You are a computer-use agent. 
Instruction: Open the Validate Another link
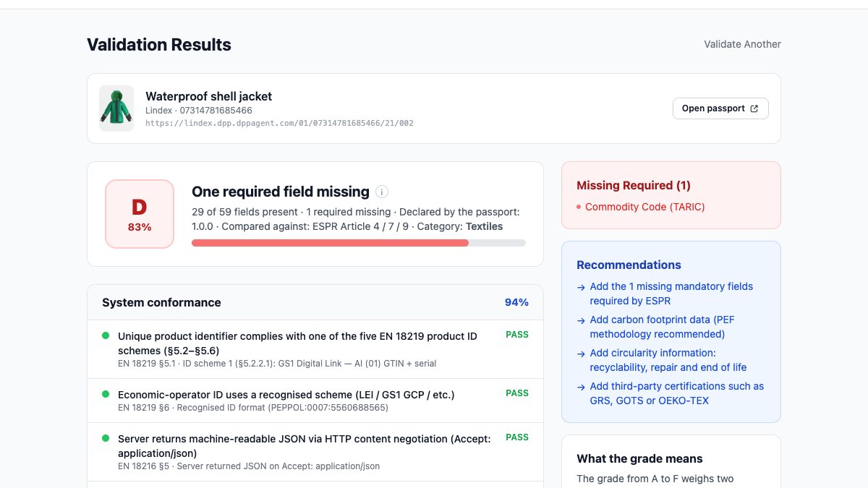(742, 44)
